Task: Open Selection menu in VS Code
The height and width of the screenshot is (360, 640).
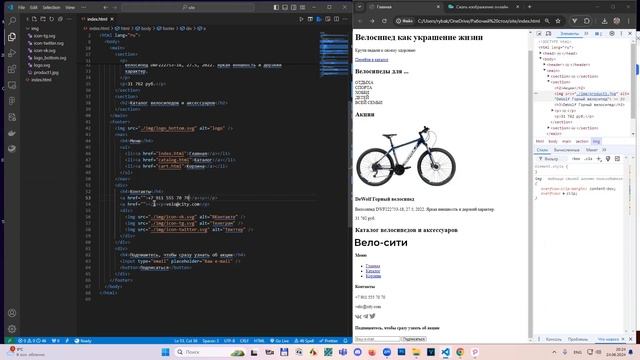Action: [x=52, y=7]
